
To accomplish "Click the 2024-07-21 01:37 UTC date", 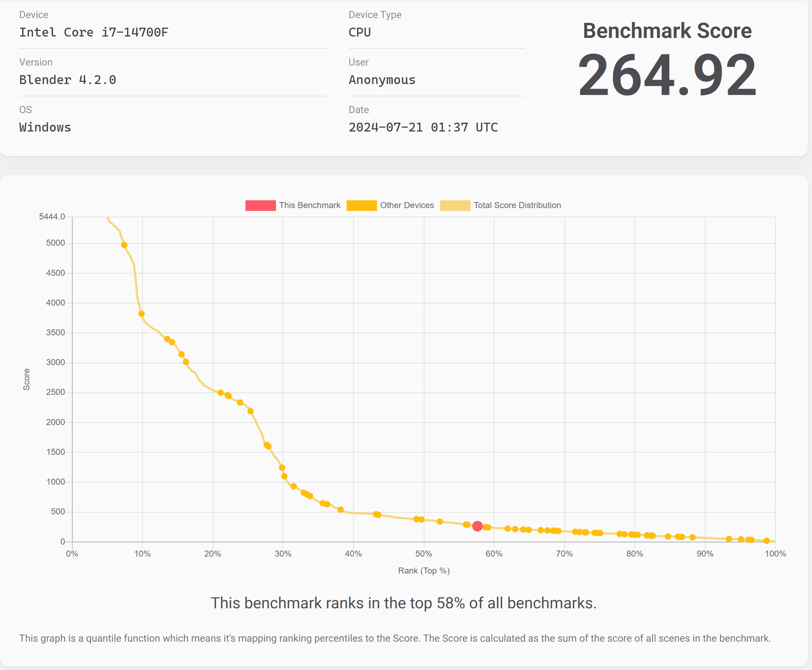I will pyautogui.click(x=423, y=127).
